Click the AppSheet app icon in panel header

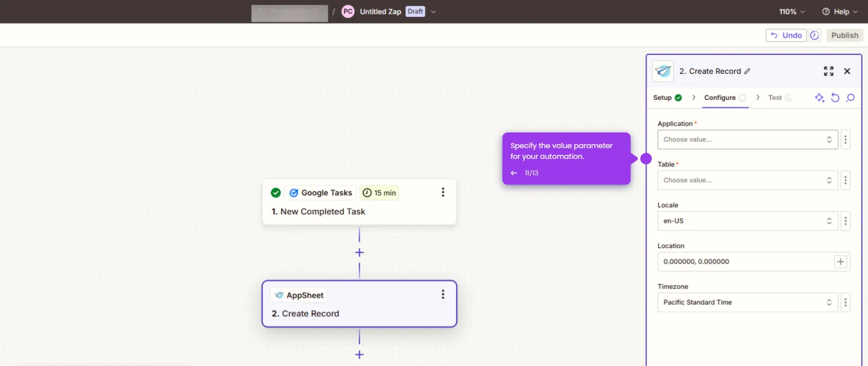point(663,71)
